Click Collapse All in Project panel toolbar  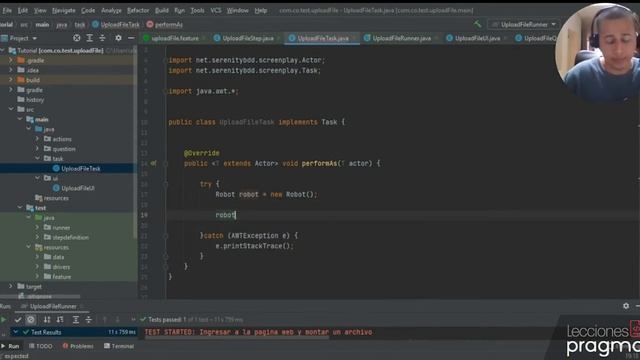[102, 38]
